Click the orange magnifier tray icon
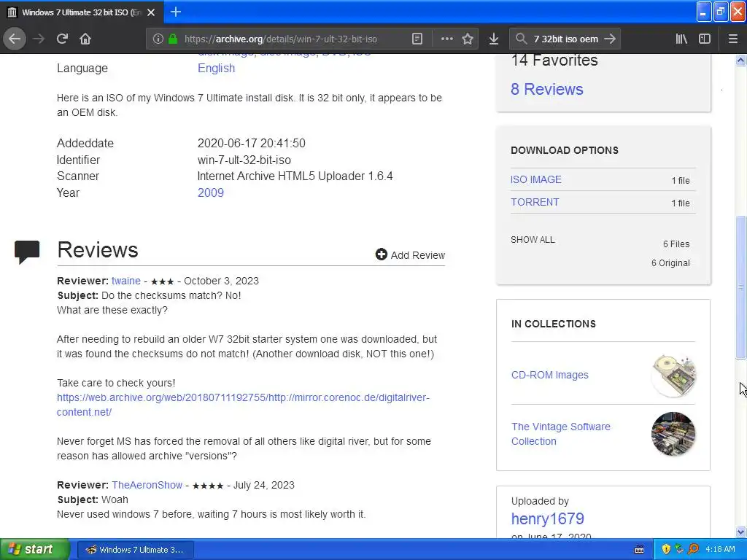 click(x=693, y=549)
